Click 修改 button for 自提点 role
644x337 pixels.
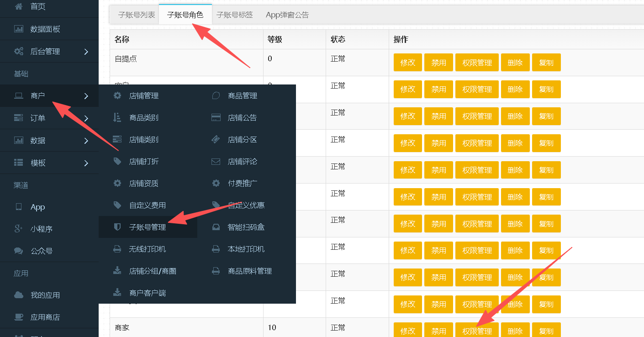(x=407, y=63)
